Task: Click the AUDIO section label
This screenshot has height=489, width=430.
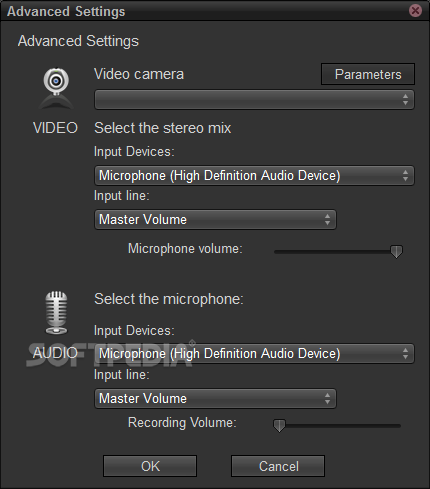Action: 55,353
